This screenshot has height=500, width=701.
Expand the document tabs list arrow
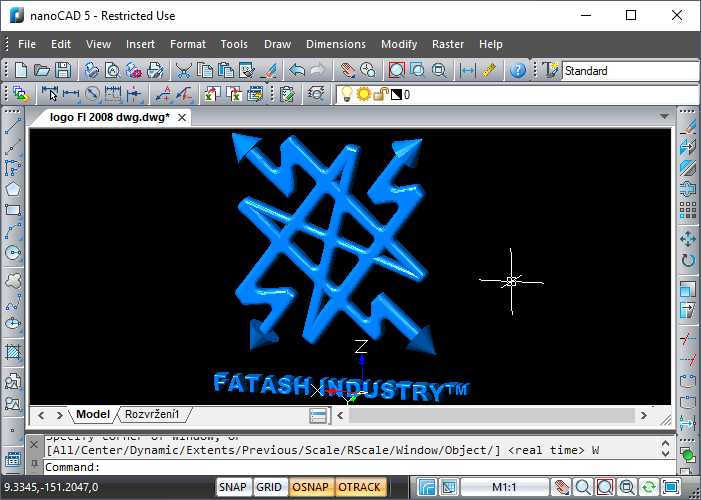tap(664, 117)
